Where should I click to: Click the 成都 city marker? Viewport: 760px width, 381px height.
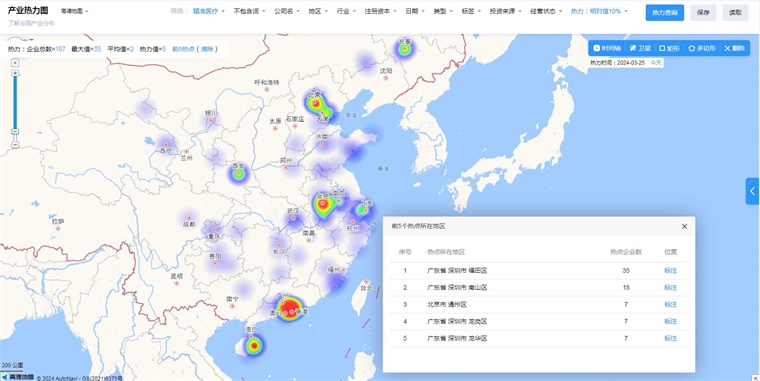tap(189, 218)
